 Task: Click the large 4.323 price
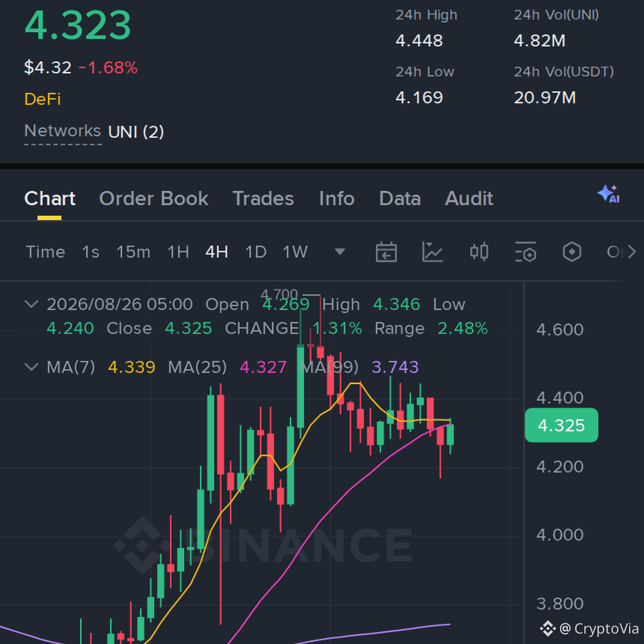(x=78, y=25)
